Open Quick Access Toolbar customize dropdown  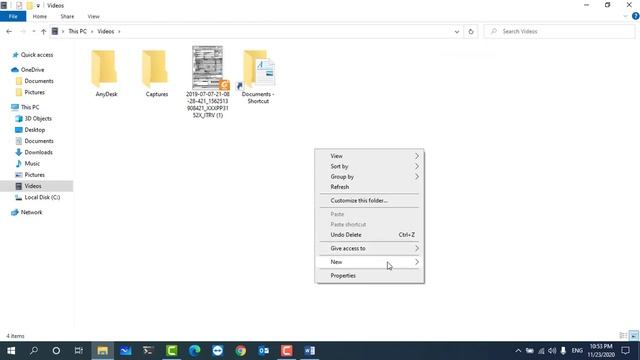pos(38,6)
